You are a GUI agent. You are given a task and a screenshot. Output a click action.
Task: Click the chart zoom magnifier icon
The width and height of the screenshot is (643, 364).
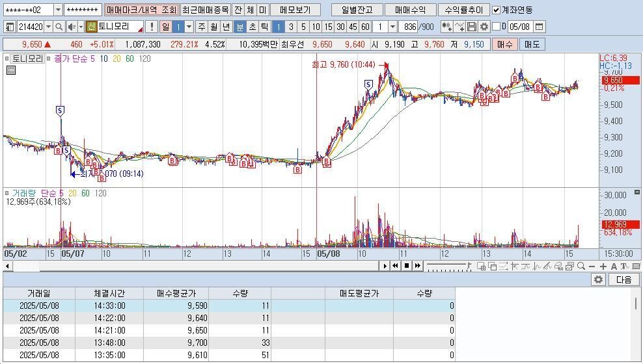click(581, 266)
